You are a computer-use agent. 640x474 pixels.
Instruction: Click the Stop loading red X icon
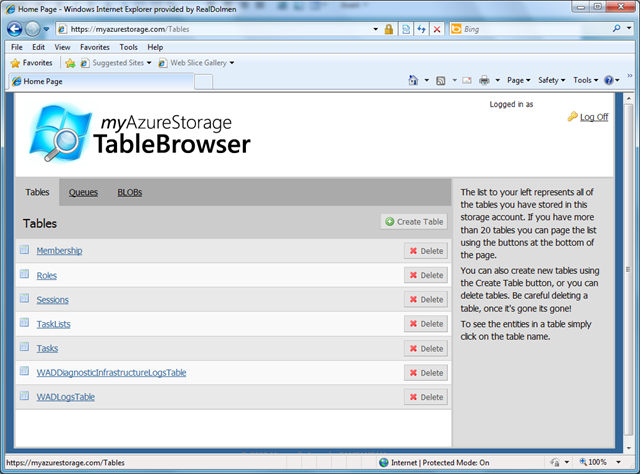[437, 29]
